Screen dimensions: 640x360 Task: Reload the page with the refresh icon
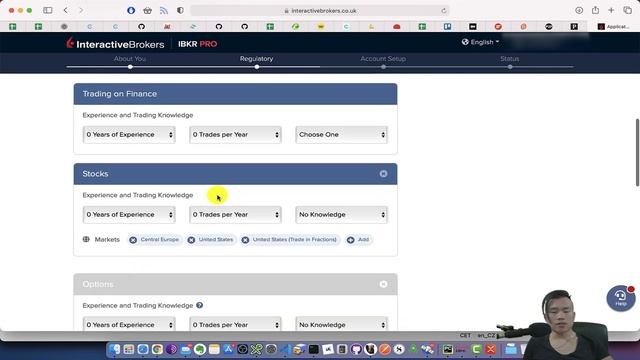click(444, 11)
